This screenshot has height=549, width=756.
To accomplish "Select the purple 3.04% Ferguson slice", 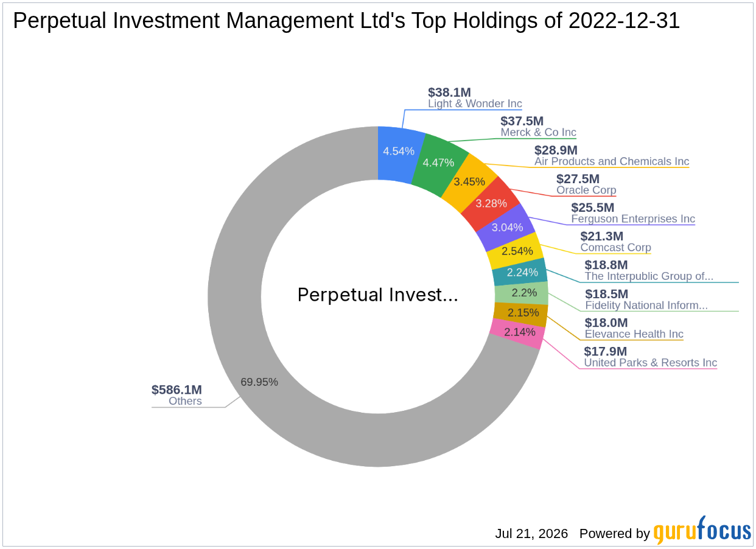I will tap(506, 228).
